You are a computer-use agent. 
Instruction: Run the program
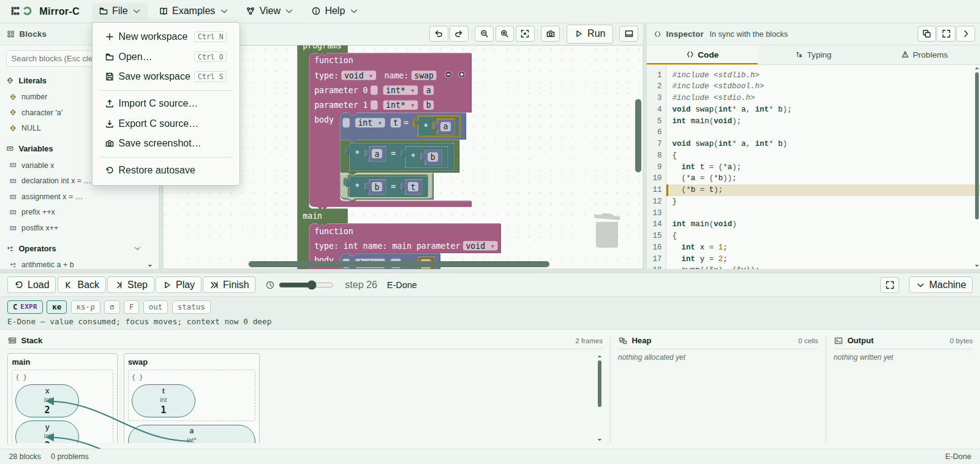[x=590, y=34]
